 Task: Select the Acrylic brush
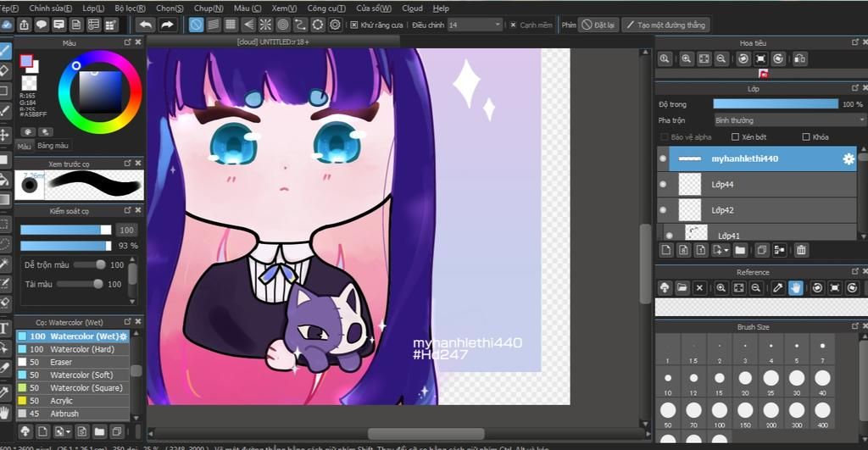[73, 401]
